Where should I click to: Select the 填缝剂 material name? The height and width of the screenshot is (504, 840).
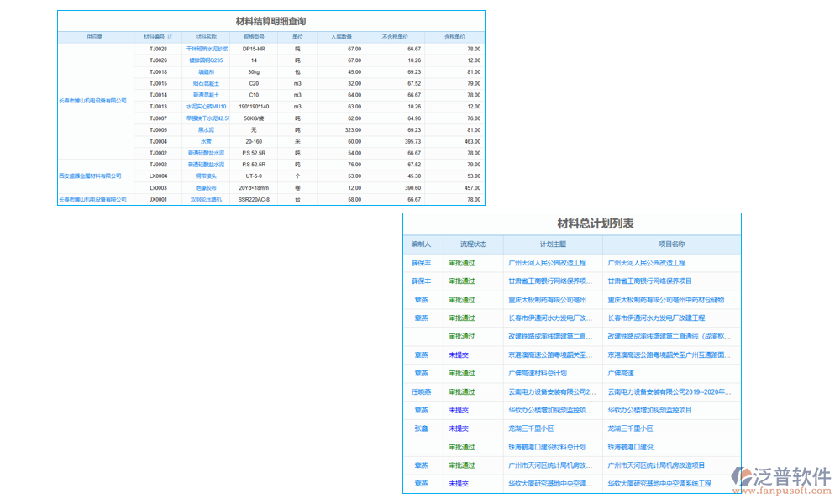coord(207,71)
